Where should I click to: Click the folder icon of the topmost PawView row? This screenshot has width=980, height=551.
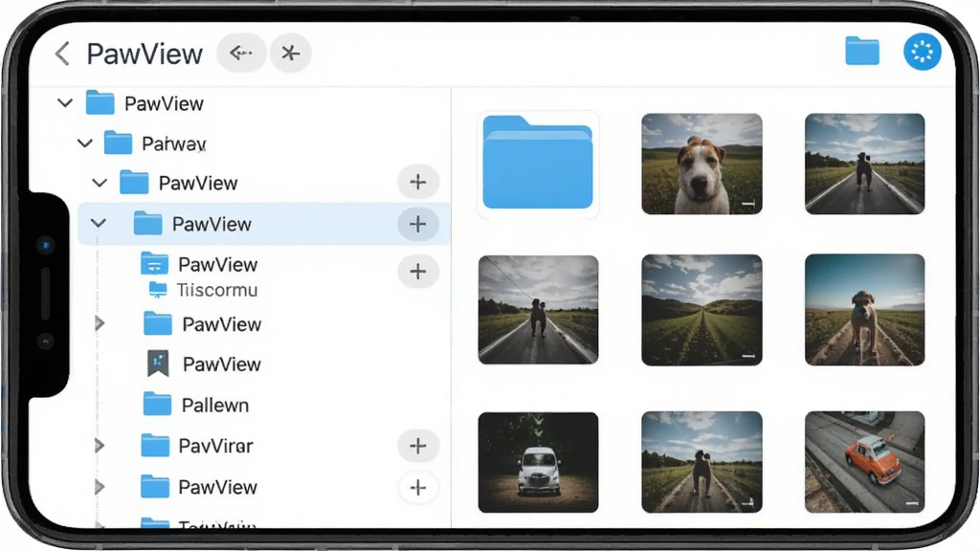tap(100, 103)
